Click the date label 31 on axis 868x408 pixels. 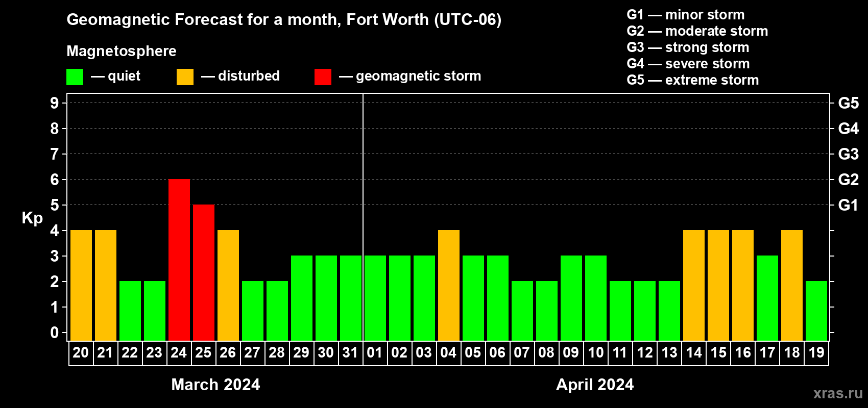pyautogui.click(x=350, y=353)
